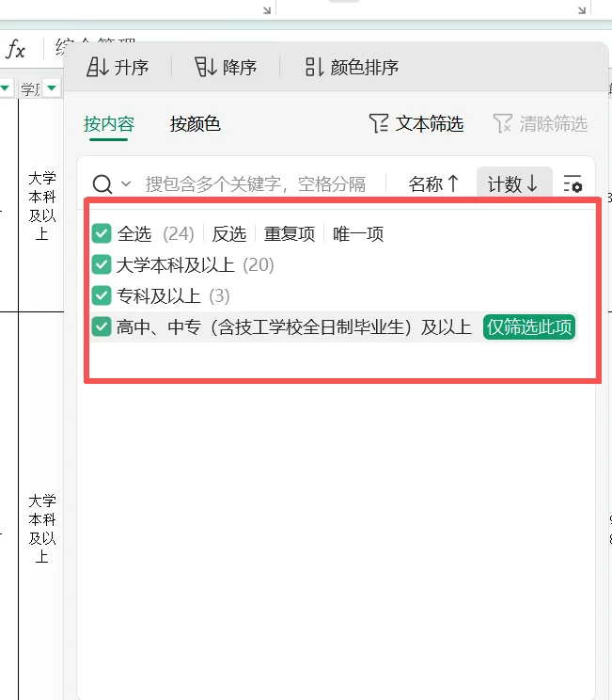
Task: Click the search magnifier icon
Action: pos(102,183)
